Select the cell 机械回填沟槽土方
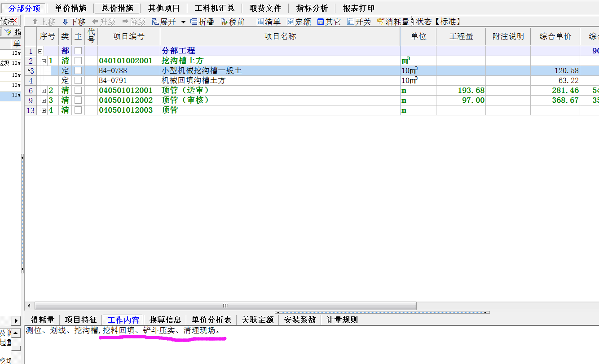 (x=280, y=80)
